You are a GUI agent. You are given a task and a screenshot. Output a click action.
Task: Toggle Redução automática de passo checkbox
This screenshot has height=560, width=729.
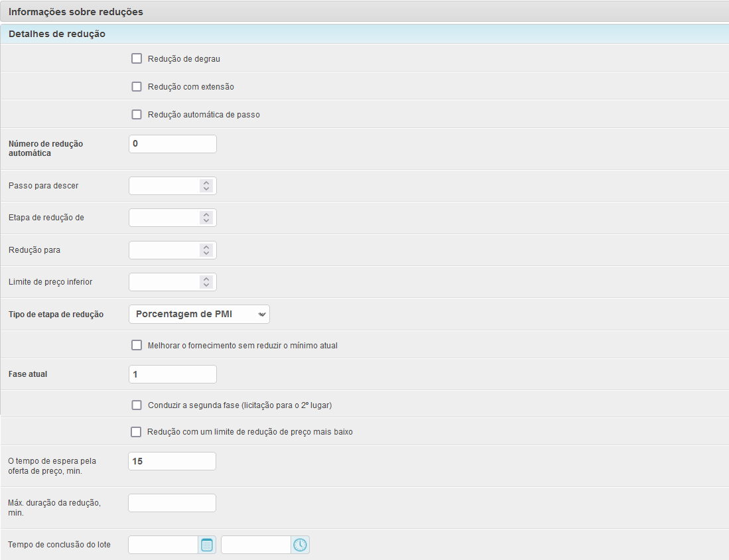coord(137,114)
